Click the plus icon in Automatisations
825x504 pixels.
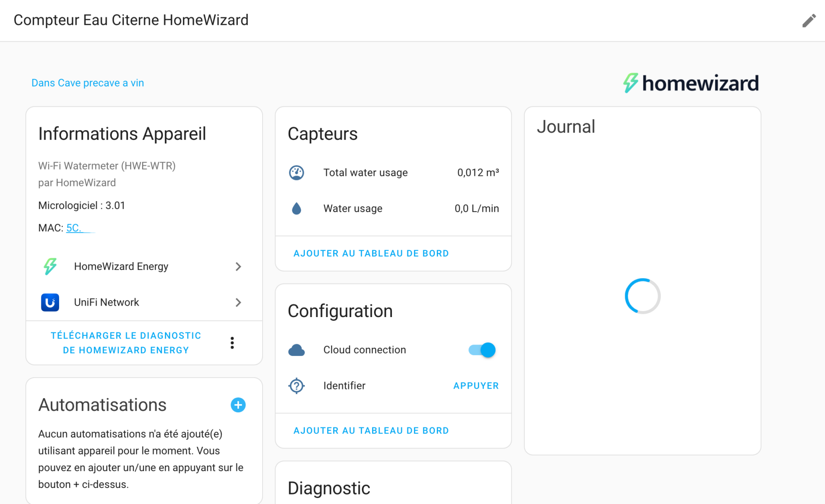[238, 405]
